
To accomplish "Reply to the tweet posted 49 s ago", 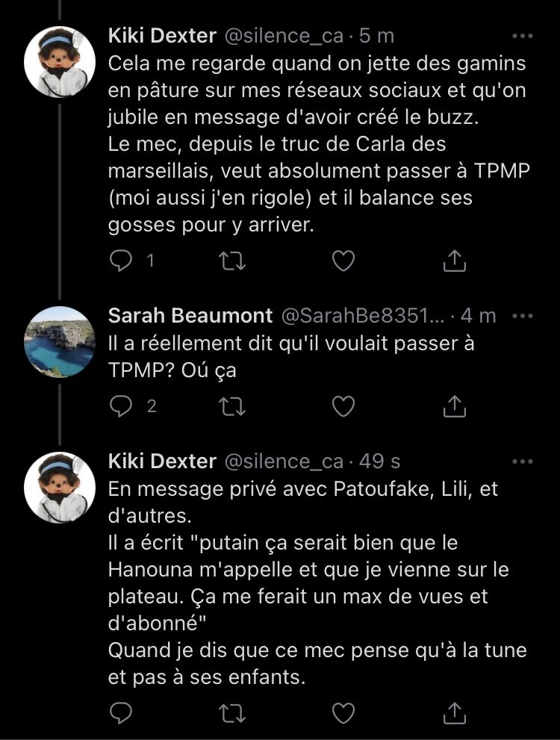I will click(x=121, y=714).
